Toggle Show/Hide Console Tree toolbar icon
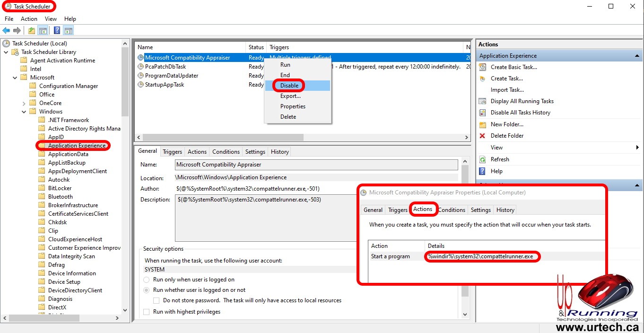The width and height of the screenshot is (644, 333). tap(43, 31)
